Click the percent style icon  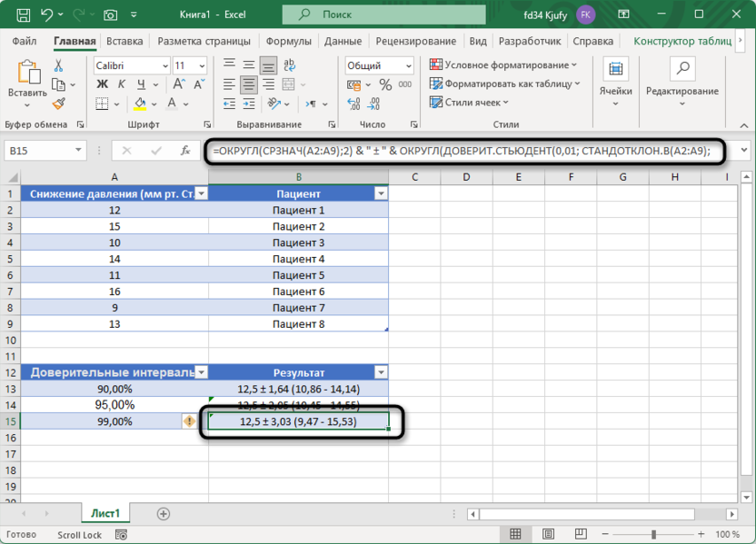[x=384, y=84]
